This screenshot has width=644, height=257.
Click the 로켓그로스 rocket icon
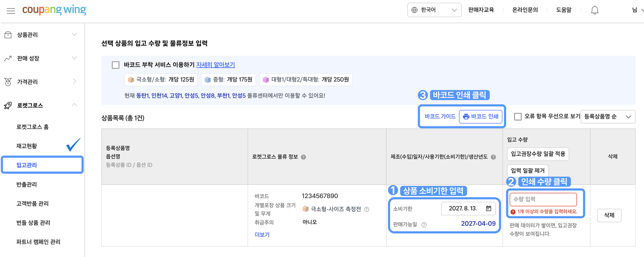tap(8, 105)
